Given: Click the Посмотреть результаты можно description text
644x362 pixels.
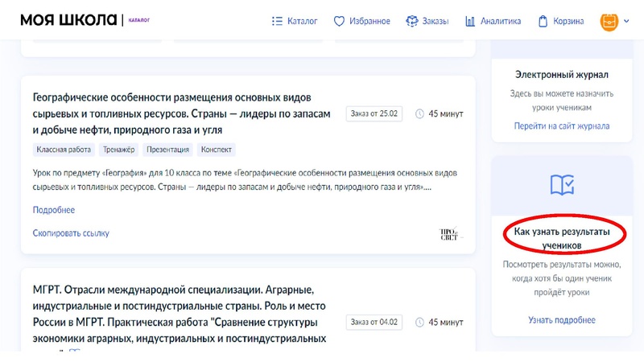Looking at the screenshot, I should coord(561,278).
